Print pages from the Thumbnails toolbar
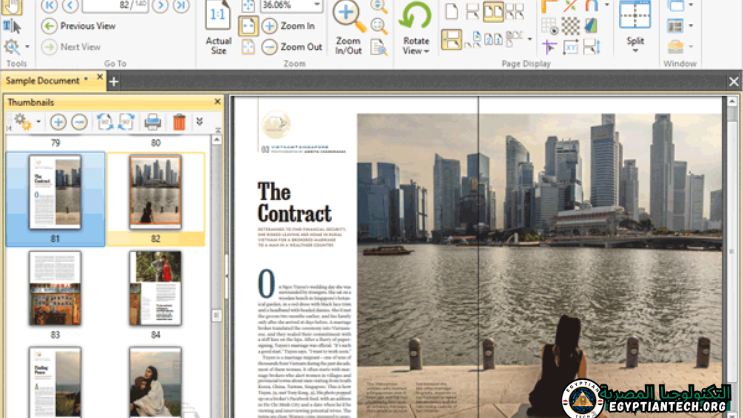743x418 pixels. click(152, 122)
